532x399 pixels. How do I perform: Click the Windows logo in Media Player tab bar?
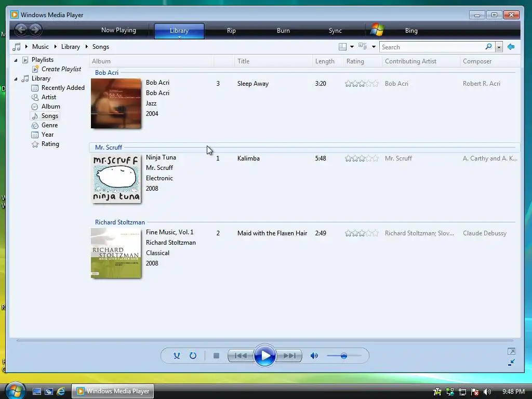pos(377,30)
